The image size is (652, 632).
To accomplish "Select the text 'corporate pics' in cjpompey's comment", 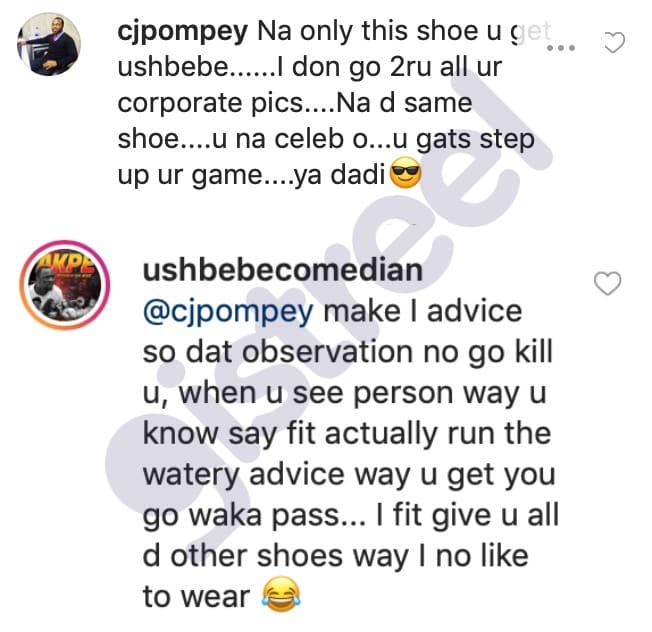I will (211, 104).
